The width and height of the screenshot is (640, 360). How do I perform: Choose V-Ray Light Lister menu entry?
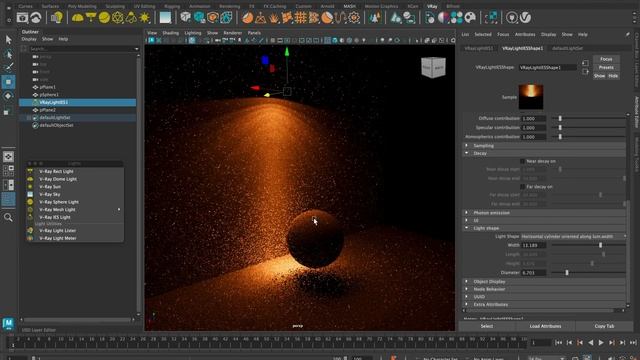coord(57,231)
